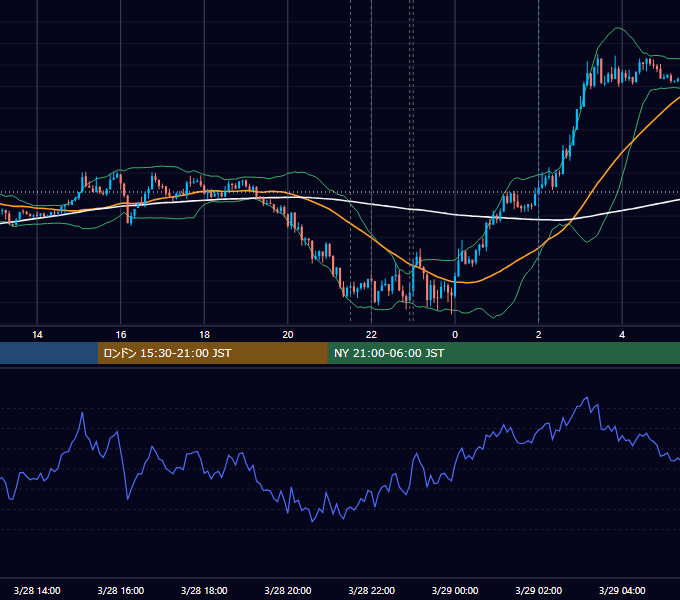Click the 16 hour axis label

121,335
